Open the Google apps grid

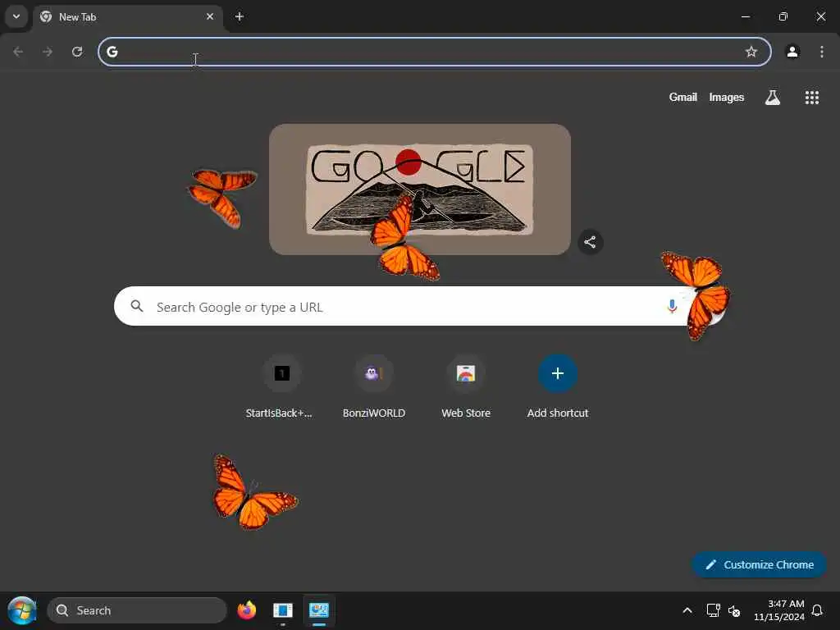tap(811, 98)
